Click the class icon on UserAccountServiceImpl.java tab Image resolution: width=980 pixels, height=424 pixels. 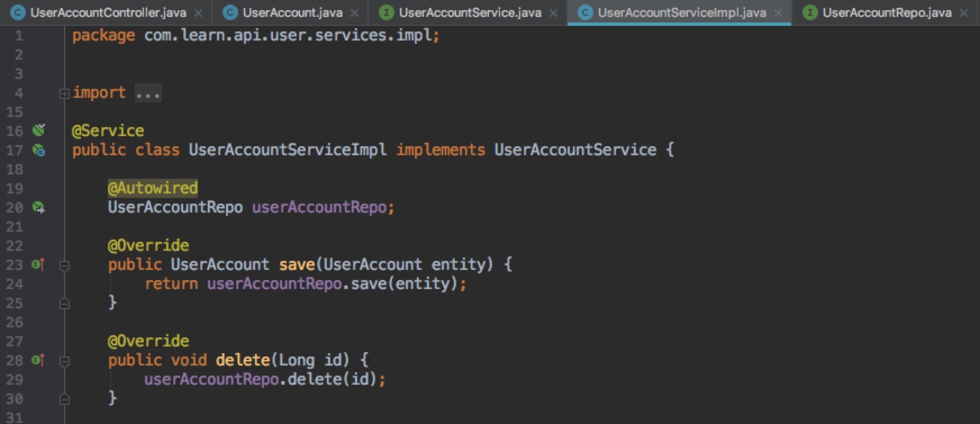click(x=585, y=12)
